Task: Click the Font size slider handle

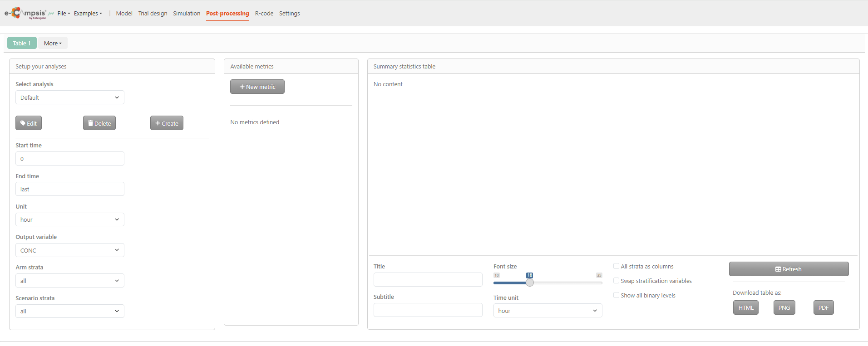Action: [x=530, y=283]
